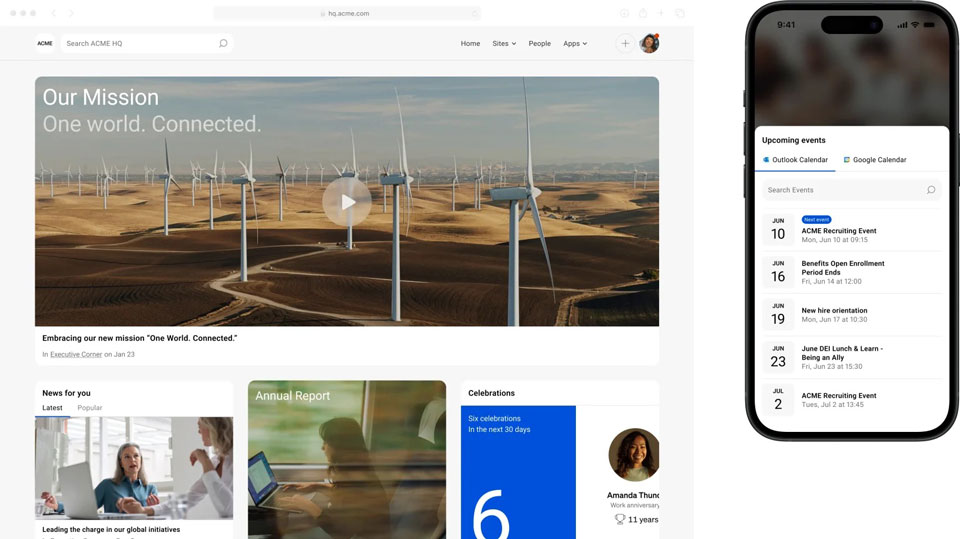Click the search icon in Search Events

pyautogui.click(x=931, y=190)
